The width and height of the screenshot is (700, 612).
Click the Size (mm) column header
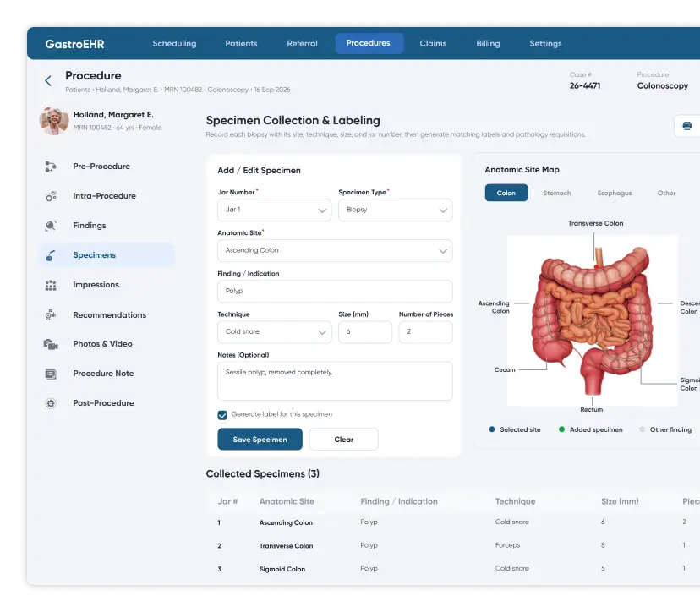(x=620, y=501)
